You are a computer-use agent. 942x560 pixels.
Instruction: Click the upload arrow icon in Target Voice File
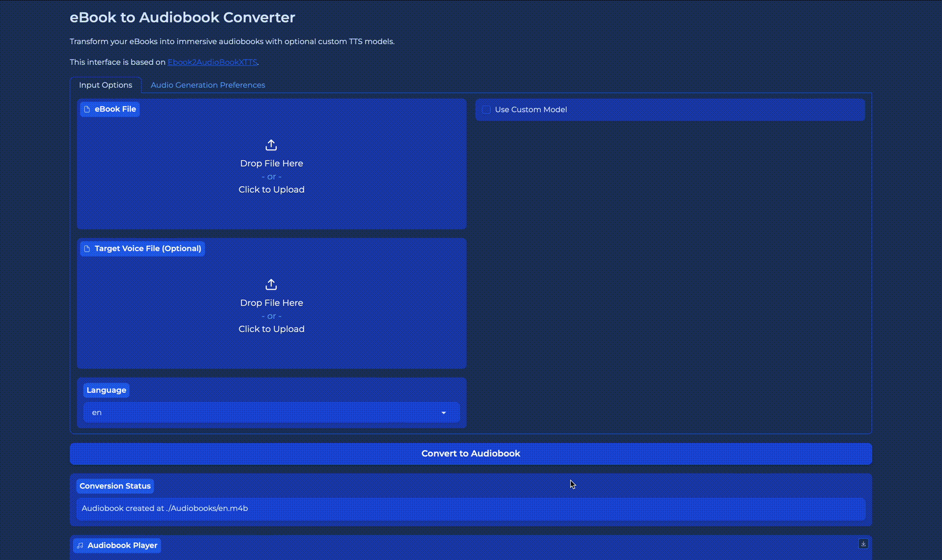[x=271, y=284]
